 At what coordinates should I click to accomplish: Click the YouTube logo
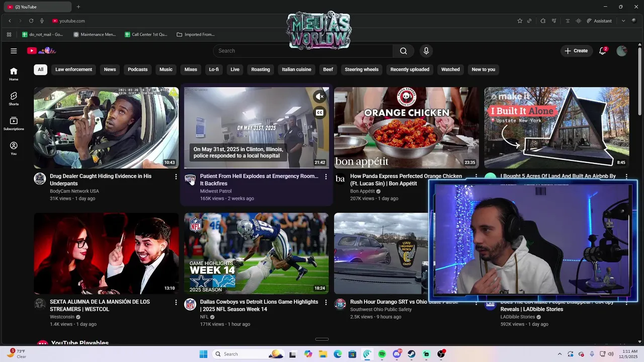(x=41, y=51)
